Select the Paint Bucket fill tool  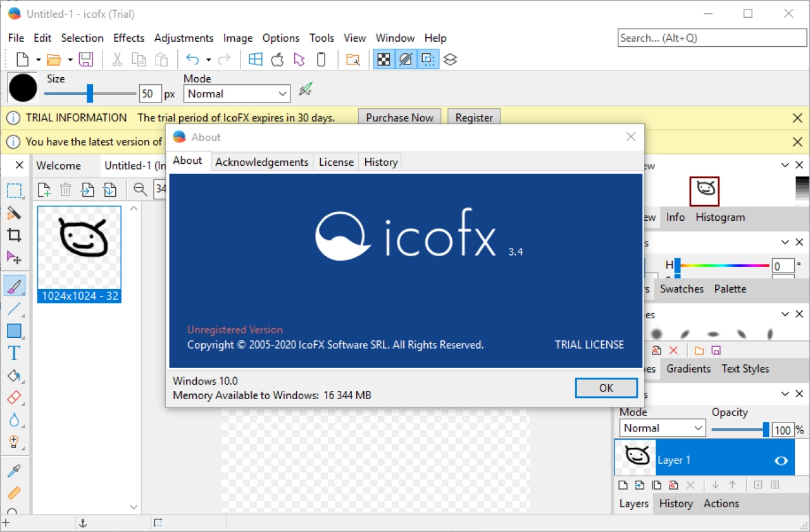pos(14,376)
